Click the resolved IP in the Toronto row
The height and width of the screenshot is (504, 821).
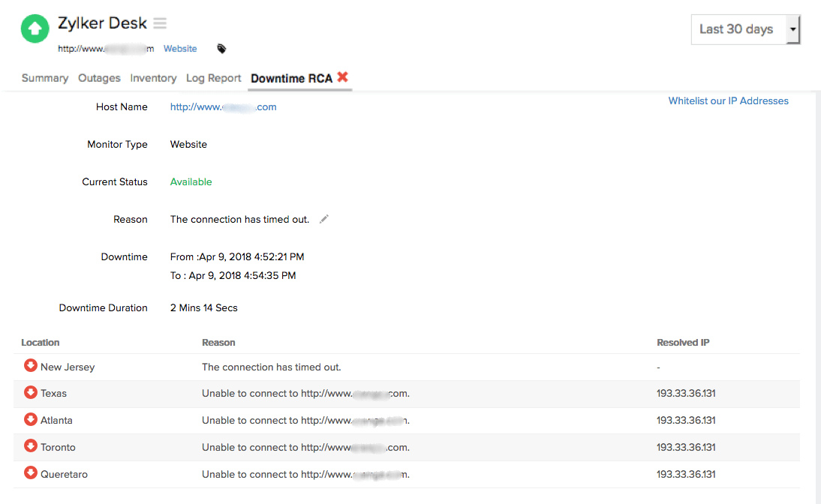pyautogui.click(x=686, y=448)
